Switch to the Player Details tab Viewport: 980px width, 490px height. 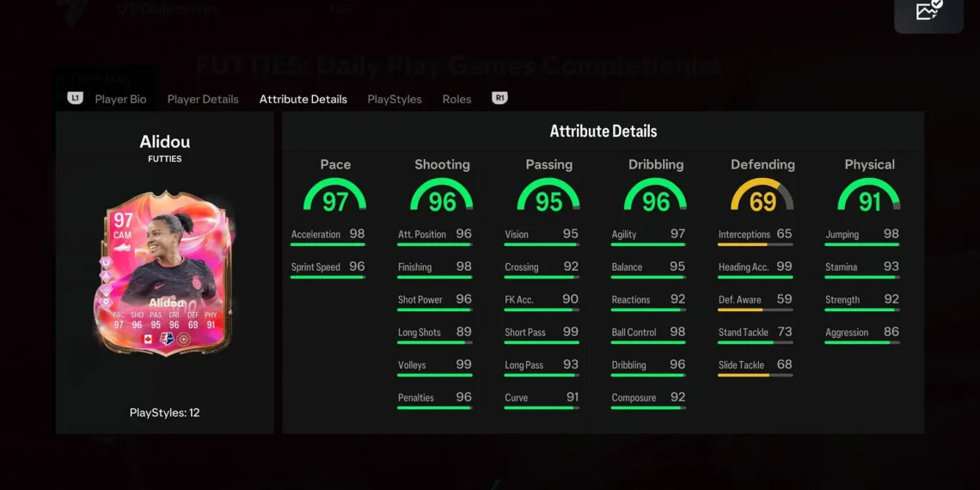pos(203,99)
